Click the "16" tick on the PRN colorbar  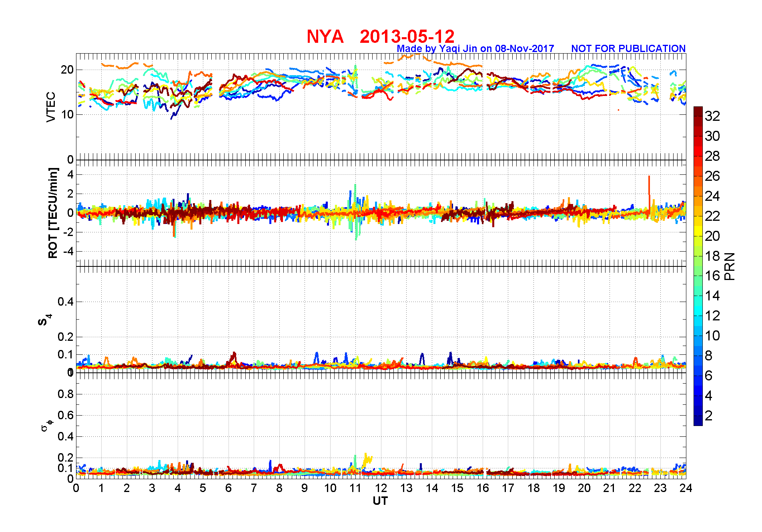(x=712, y=276)
